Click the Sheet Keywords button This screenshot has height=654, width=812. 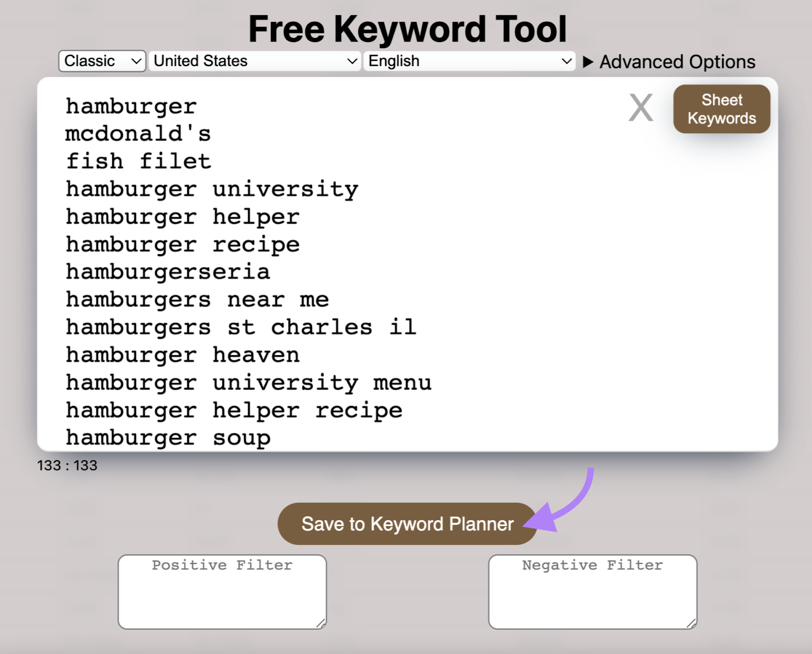click(721, 108)
